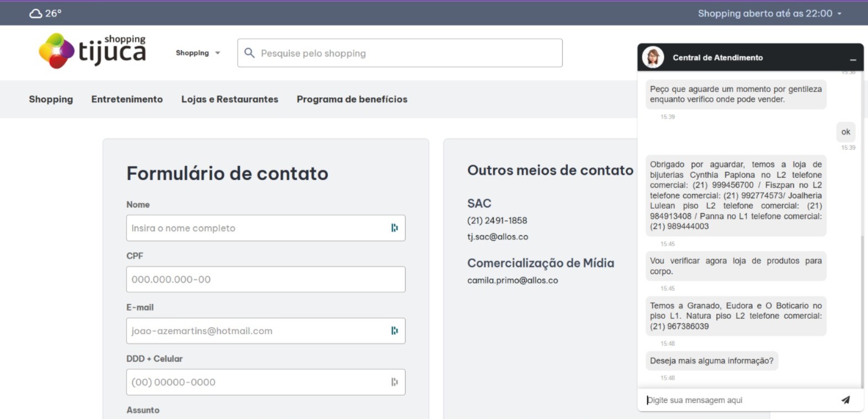Click the chat agent avatar
Screen dimensions: 868x419
tap(653, 57)
